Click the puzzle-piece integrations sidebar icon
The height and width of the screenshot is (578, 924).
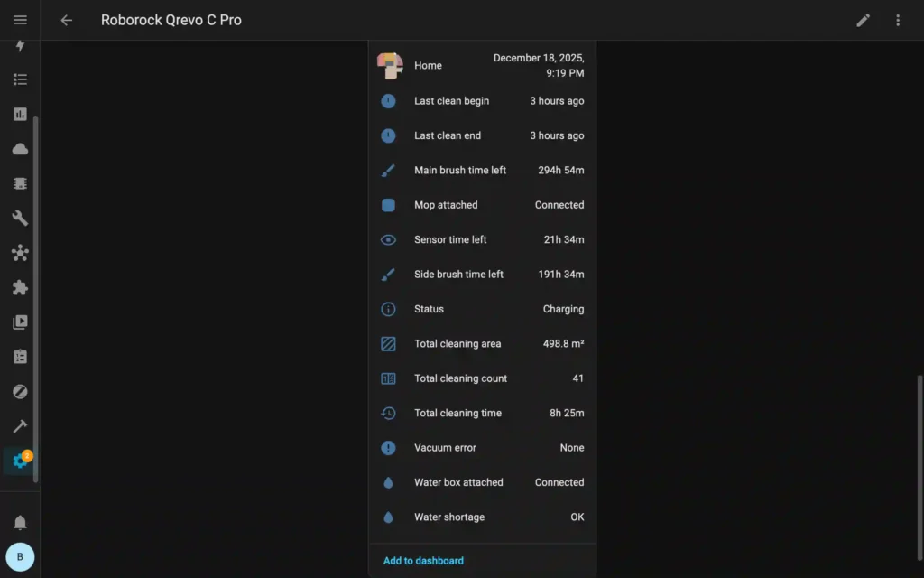pos(20,287)
